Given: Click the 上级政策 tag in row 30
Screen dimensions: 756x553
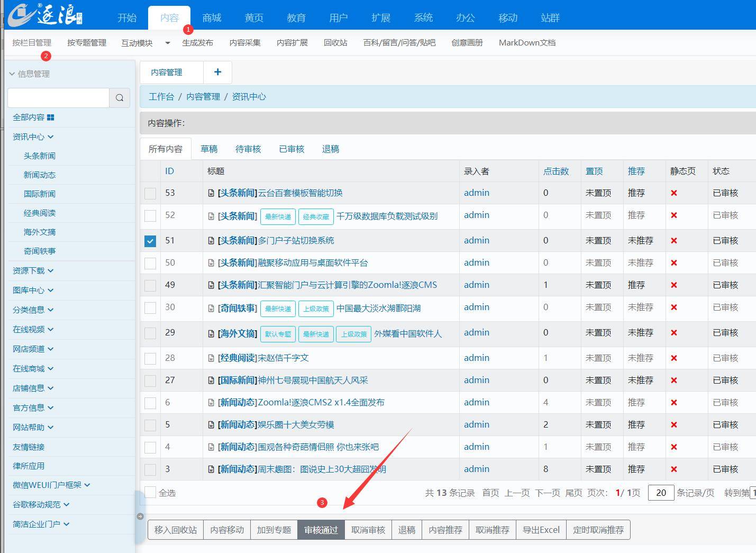Looking at the screenshot, I should [316, 309].
